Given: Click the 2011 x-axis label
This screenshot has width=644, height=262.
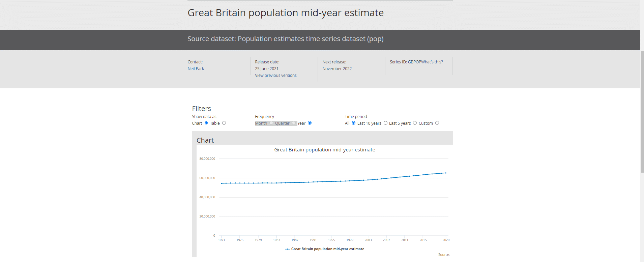Looking at the screenshot, I should click(x=405, y=240).
